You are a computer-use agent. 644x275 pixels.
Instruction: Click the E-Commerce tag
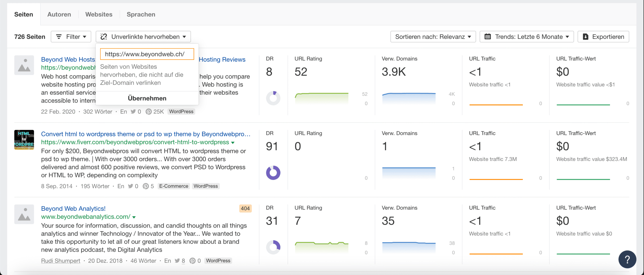(x=174, y=186)
